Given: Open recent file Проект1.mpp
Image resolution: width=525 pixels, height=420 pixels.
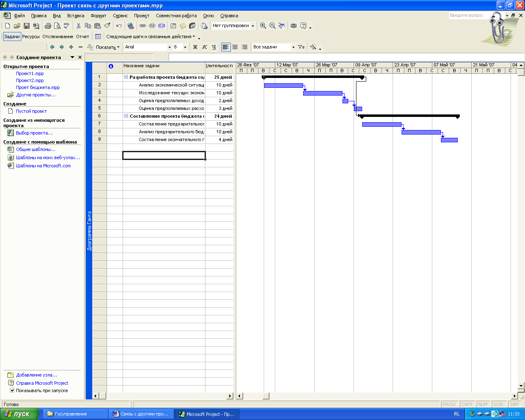Looking at the screenshot, I should [x=30, y=73].
